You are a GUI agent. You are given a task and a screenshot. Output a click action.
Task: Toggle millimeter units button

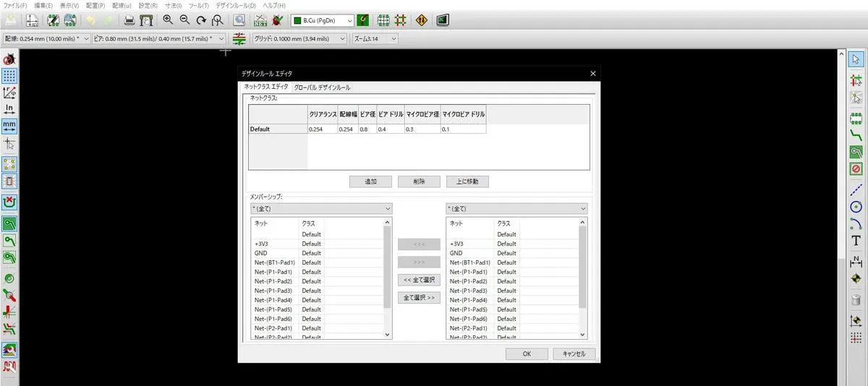9,126
